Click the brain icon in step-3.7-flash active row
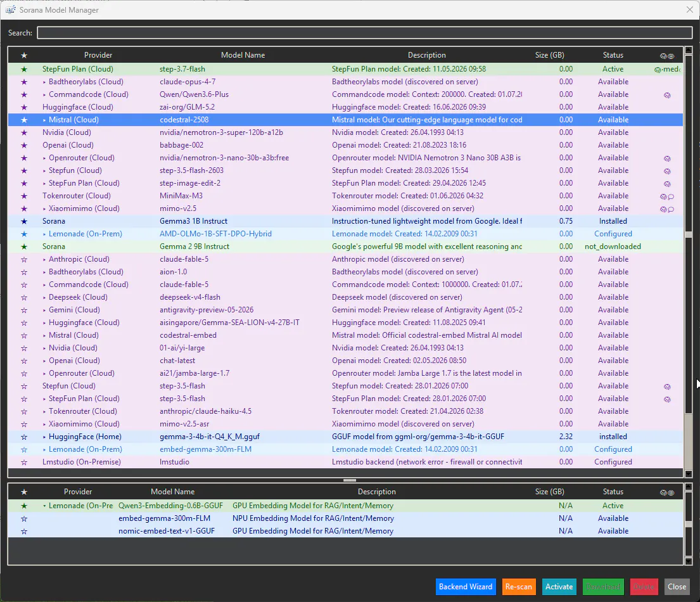The height and width of the screenshot is (602, 700). pos(658,69)
